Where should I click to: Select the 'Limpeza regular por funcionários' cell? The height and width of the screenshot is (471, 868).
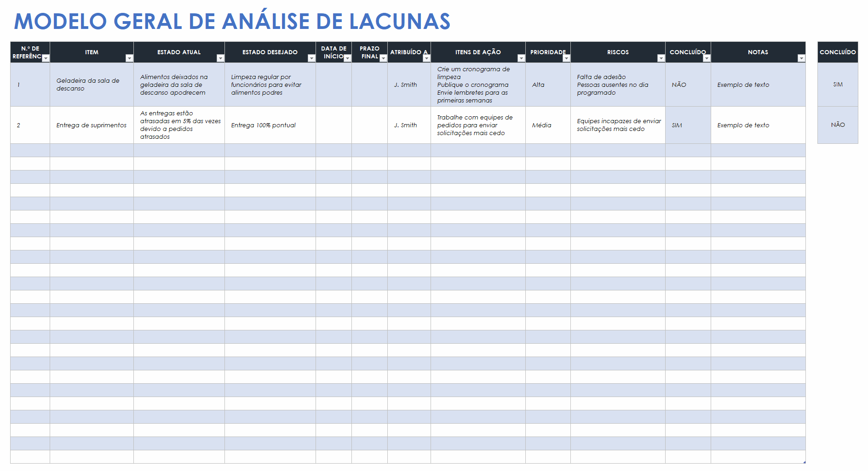point(270,85)
